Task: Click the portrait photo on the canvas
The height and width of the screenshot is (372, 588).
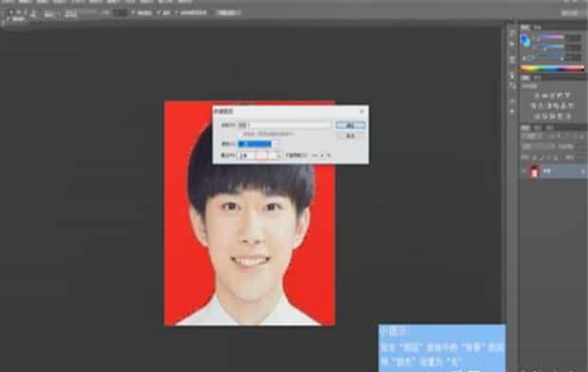Action: (249, 213)
